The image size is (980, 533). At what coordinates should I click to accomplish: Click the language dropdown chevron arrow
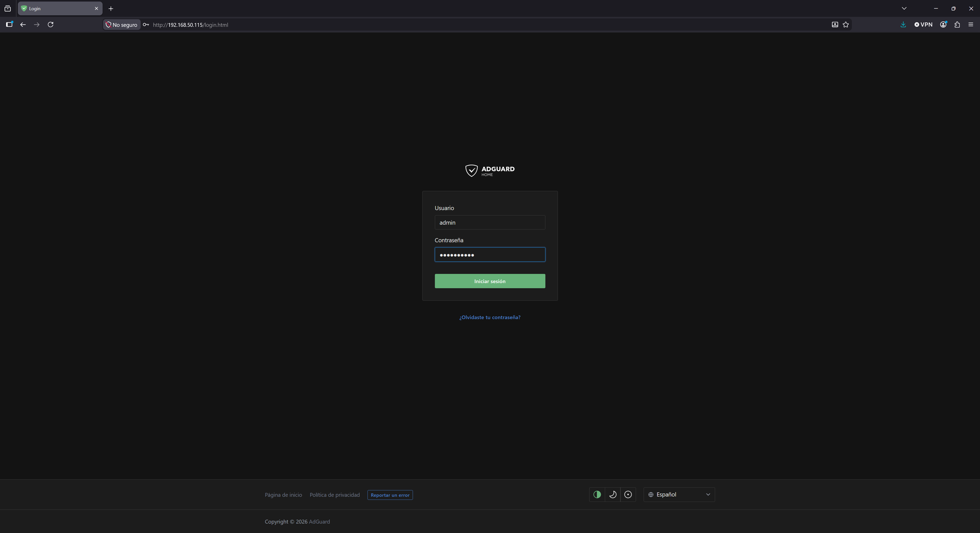[708, 494]
